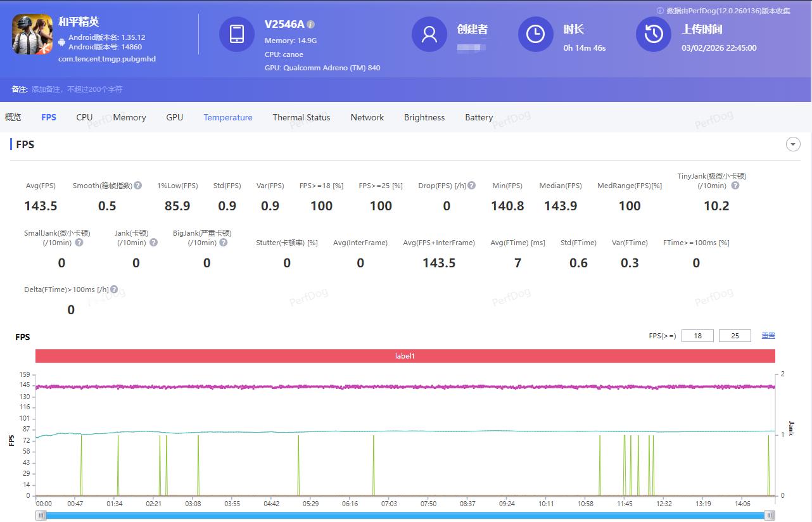
Task: Go to the Thermal Status tab
Action: pyautogui.click(x=301, y=117)
